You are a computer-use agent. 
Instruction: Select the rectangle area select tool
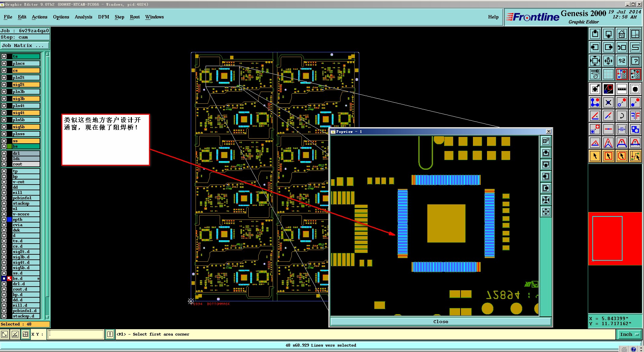pyautogui.click(x=608, y=156)
